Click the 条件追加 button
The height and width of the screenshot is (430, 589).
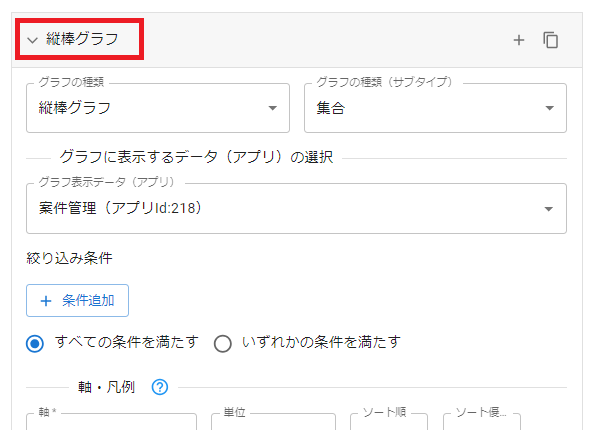[77, 300]
